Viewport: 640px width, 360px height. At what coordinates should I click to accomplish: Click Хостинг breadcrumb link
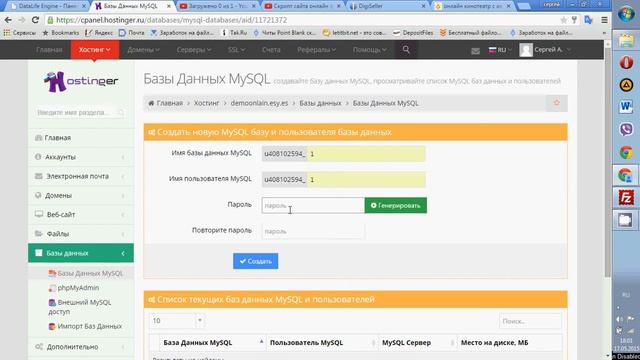[x=207, y=103]
